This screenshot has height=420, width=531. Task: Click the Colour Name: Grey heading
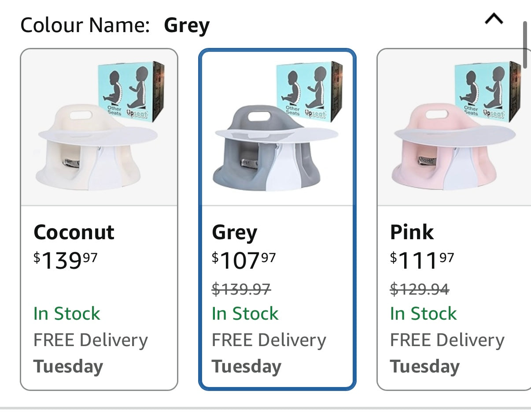click(114, 25)
